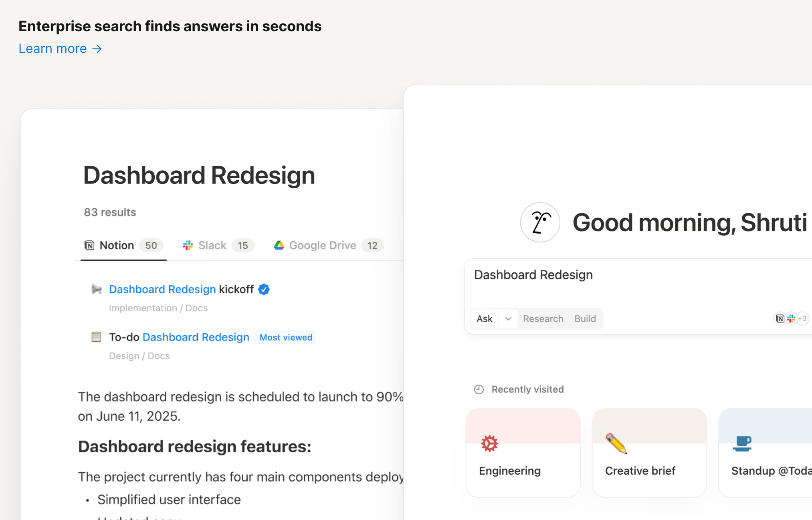This screenshot has width=812, height=520.
Task: Click the pencil icon on Creative brief
Action: 616,443
